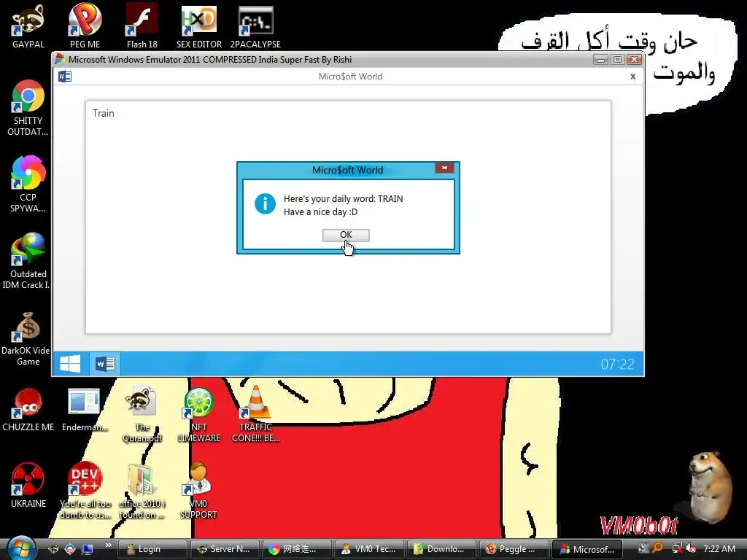Viewport: 747px width, 560px height.
Task: Click the muted volume tray icon
Action: (692, 548)
